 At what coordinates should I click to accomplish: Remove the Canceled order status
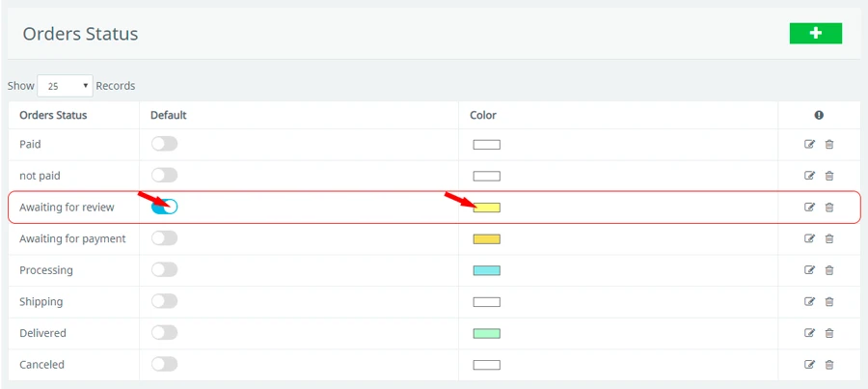point(829,365)
